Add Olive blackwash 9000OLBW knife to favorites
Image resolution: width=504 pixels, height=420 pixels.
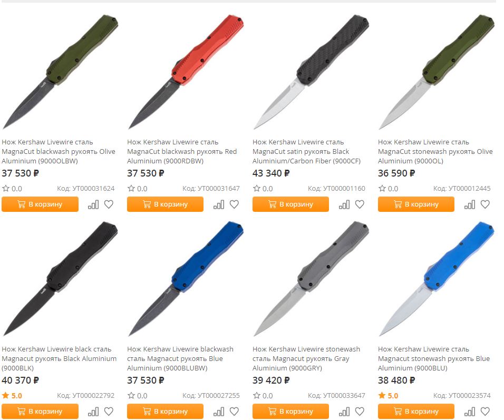[109, 204]
